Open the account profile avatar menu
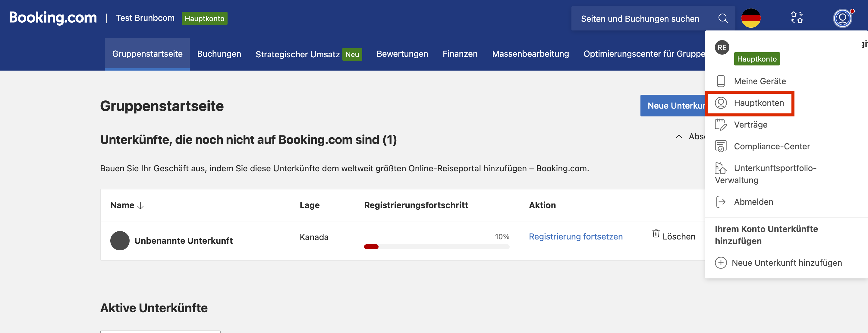This screenshot has width=868, height=333. tap(842, 19)
